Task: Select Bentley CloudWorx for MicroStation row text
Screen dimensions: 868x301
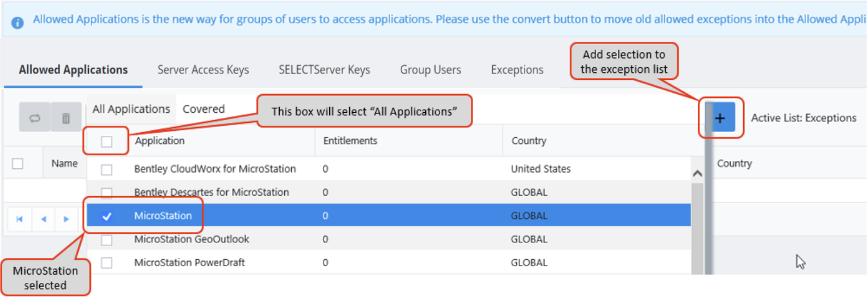Action: pos(215,169)
